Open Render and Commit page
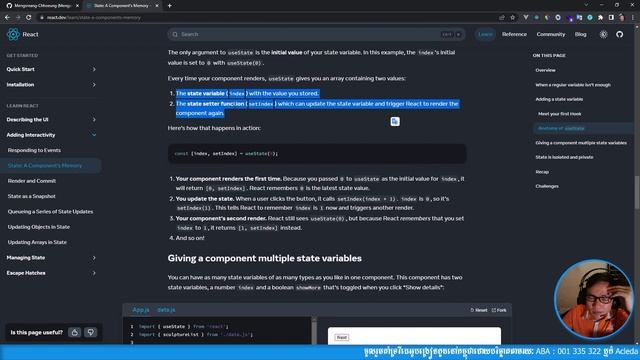640x360 pixels. (32, 181)
